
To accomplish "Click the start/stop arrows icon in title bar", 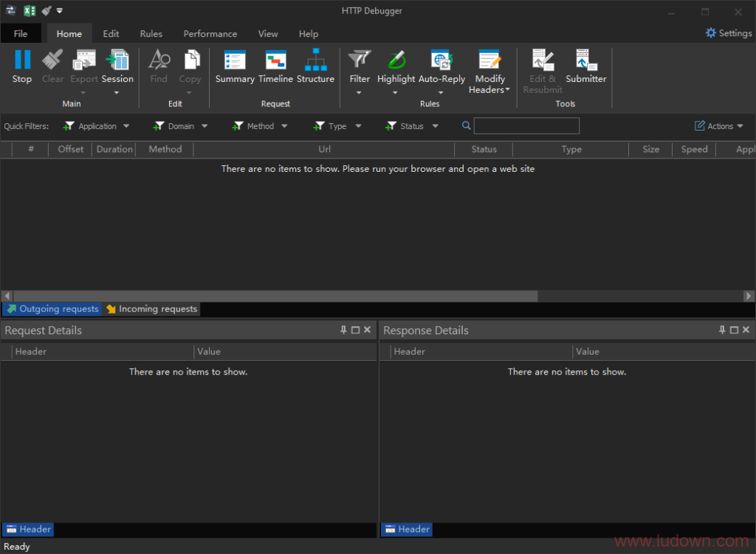I will coord(10,10).
